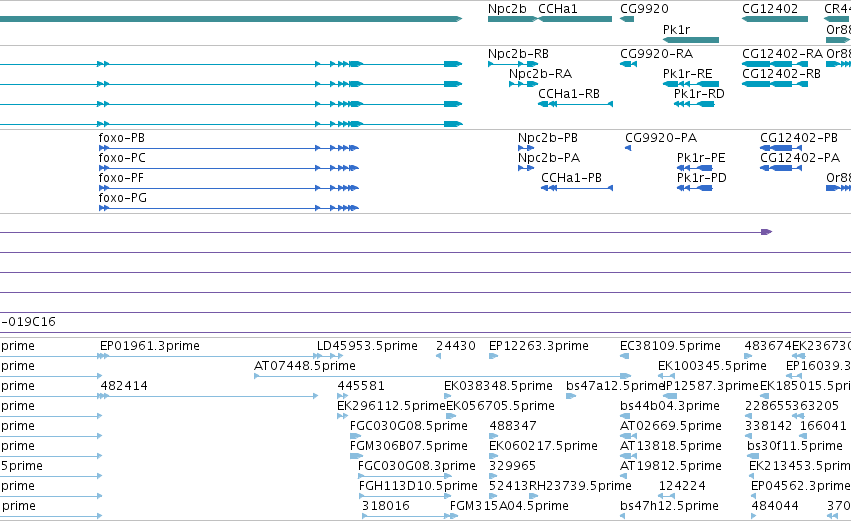Click the foxo-PB protein label
Screen dimensions: 851x521
122,138
